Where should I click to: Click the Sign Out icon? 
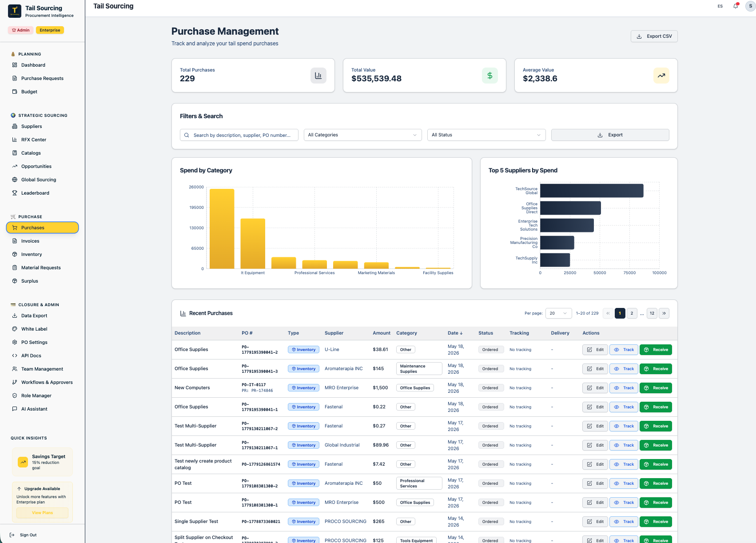click(12, 535)
